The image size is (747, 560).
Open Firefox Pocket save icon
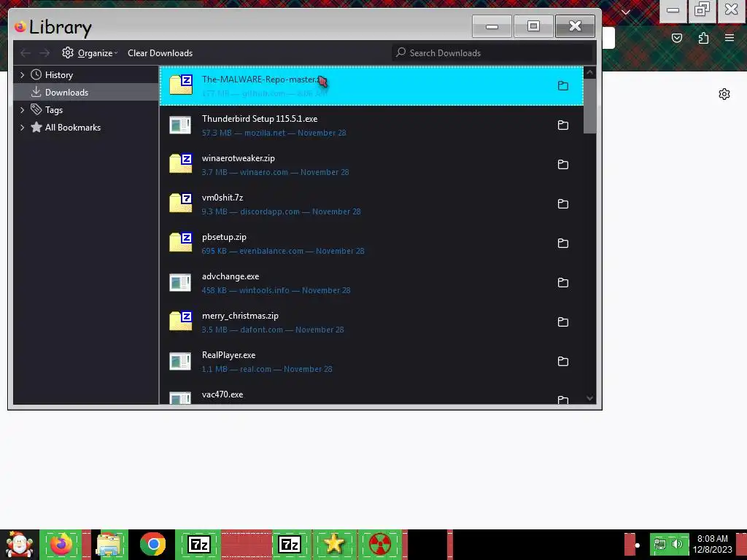[676, 38]
